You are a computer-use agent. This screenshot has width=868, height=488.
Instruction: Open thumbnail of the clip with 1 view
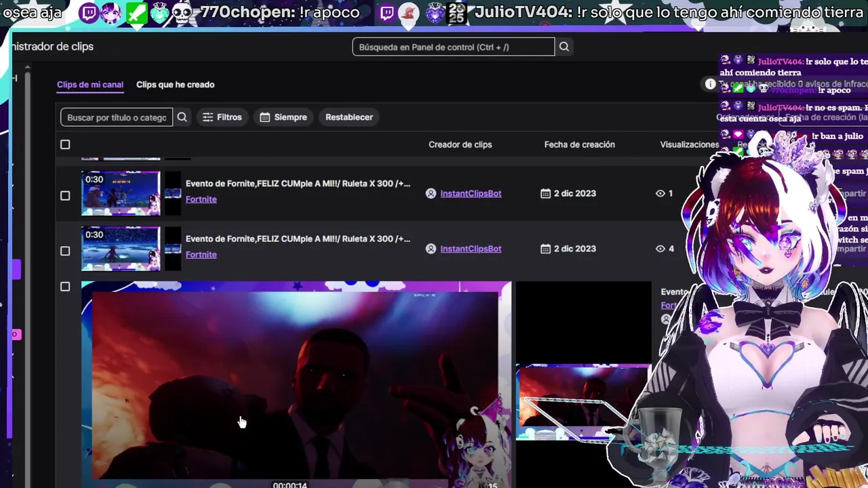pyautogui.click(x=121, y=193)
